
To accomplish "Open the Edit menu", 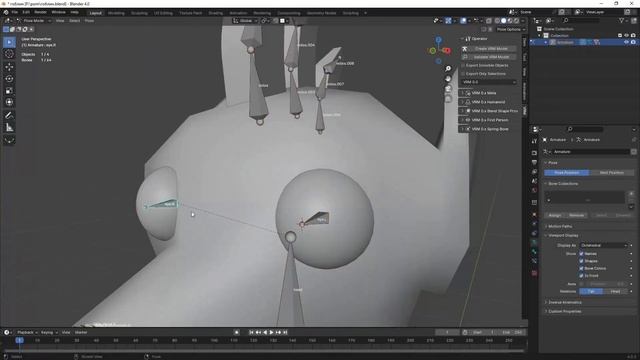I will click(x=26, y=12).
